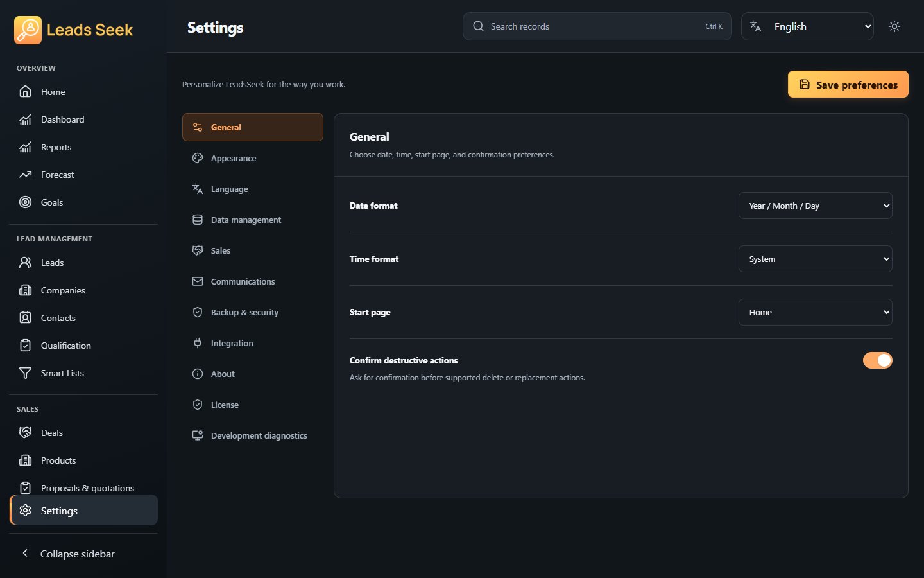This screenshot has width=924, height=578.
Task: Click the Companies building icon
Action: pyautogui.click(x=25, y=290)
